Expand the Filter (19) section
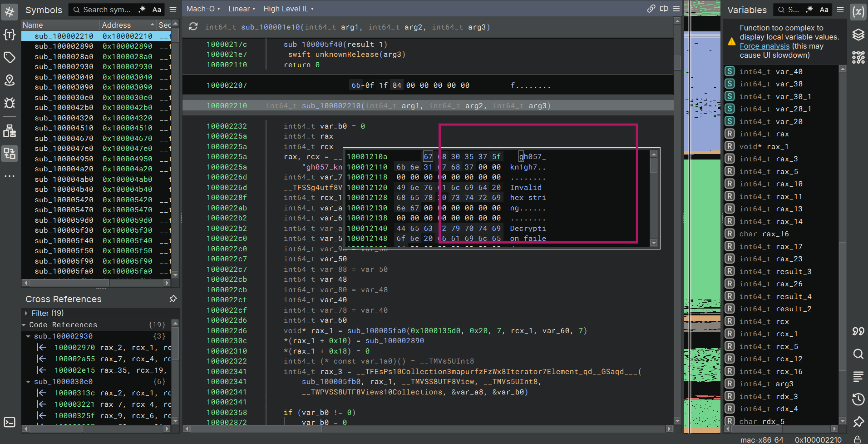Screen dimensions: 868x444 click(x=26, y=313)
